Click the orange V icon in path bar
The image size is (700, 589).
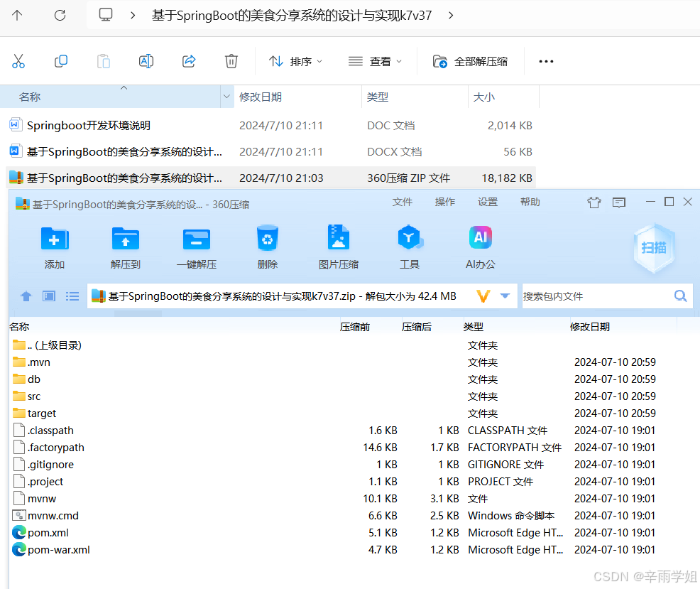pos(483,296)
